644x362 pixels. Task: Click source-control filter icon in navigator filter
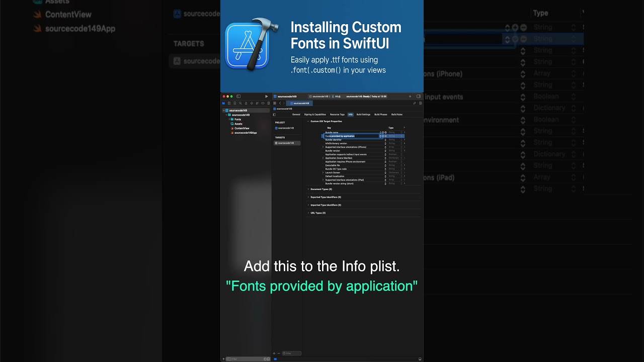pyautogui.click(x=268, y=359)
